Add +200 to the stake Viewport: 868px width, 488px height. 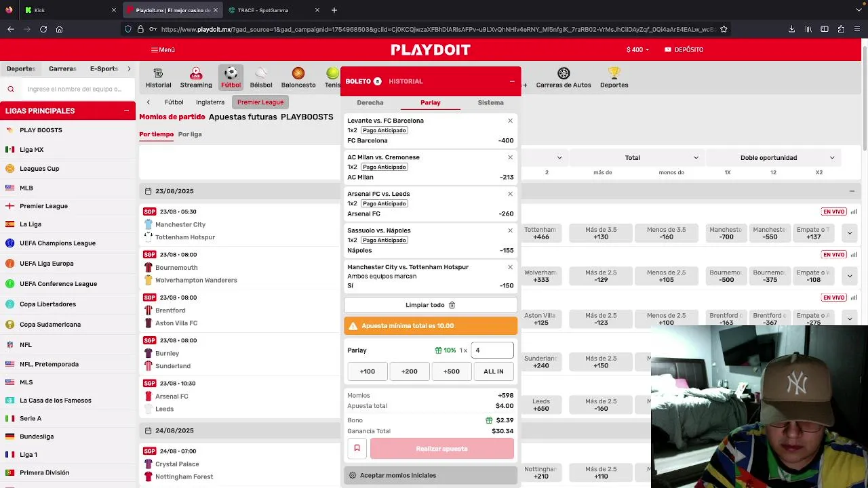409,371
